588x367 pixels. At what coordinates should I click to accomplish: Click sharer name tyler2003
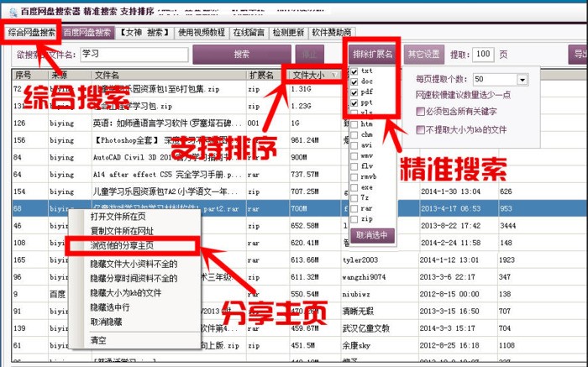click(360, 260)
